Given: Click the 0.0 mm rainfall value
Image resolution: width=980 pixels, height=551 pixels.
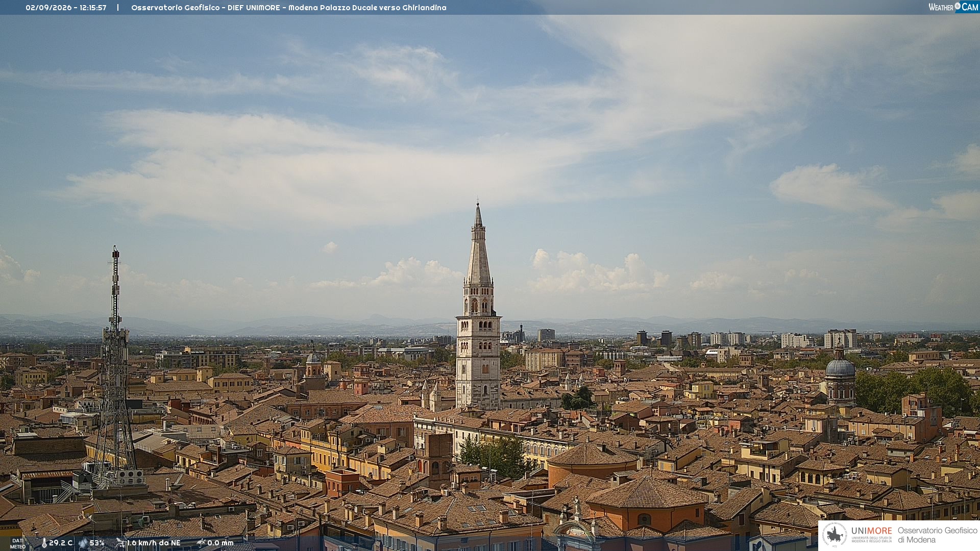Looking at the screenshot, I should click(220, 543).
